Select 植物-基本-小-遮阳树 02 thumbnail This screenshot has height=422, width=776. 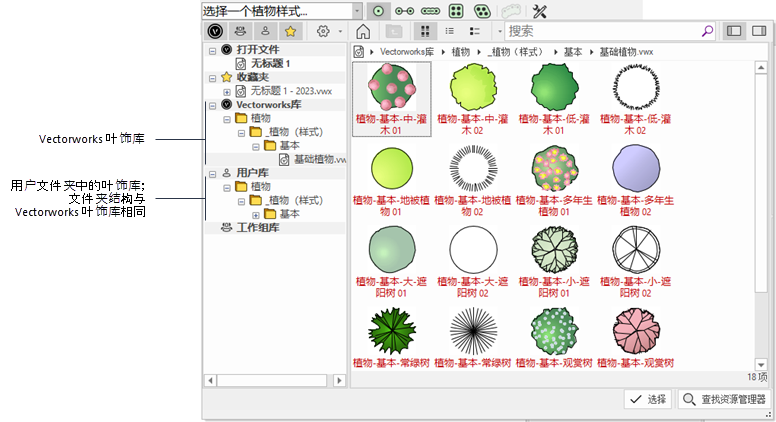tap(636, 262)
